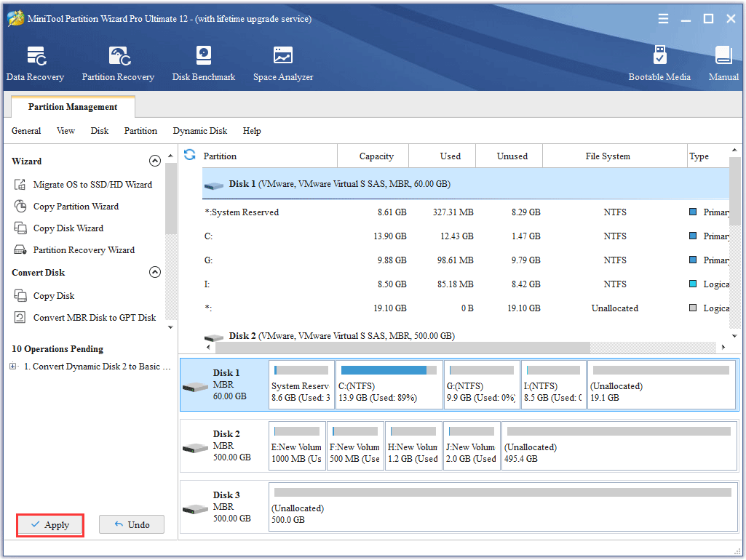Switch to the Partition Management tab

(73, 106)
